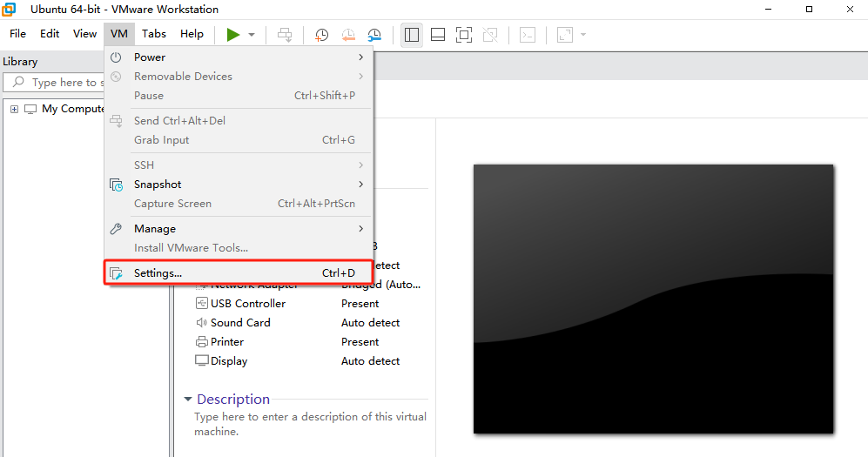The height and width of the screenshot is (457, 868).
Task: Click the green Power On play button
Action: 232,35
